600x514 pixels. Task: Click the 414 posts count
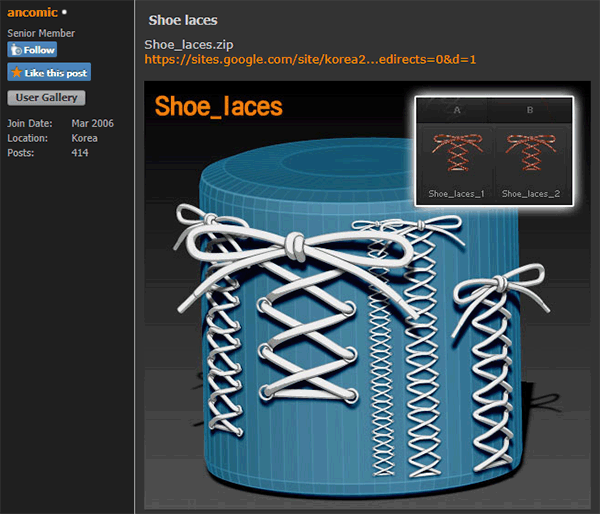[x=80, y=153]
